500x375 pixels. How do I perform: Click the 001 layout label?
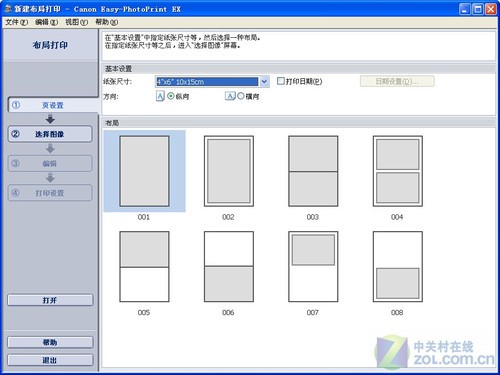point(144,217)
